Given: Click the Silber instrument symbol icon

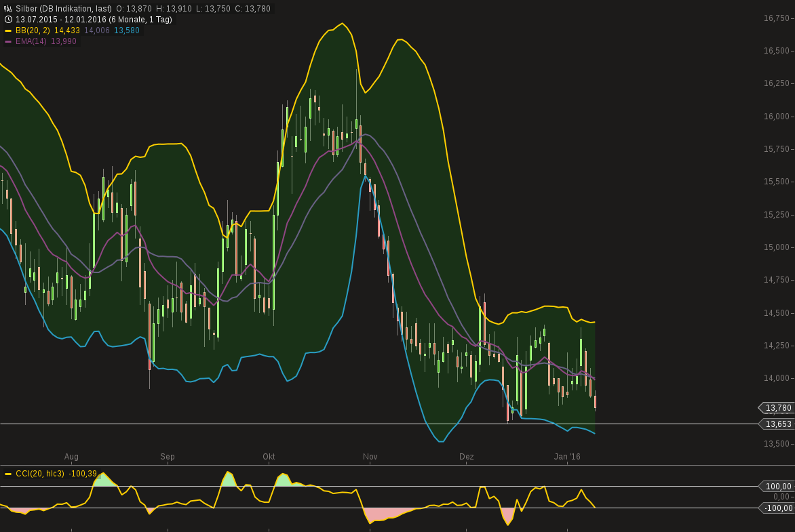Looking at the screenshot, I should click(7, 9).
